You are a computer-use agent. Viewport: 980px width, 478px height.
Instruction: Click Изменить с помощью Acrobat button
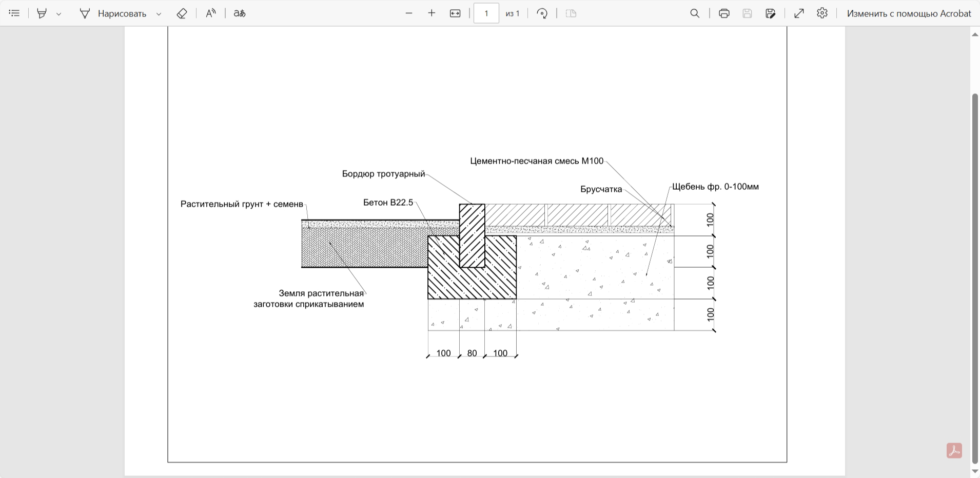pyautogui.click(x=909, y=13)
